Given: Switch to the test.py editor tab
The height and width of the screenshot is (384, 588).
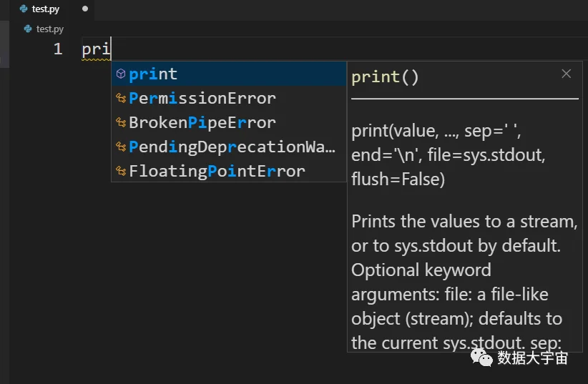Looking at the screenshot, I should 52,9.
